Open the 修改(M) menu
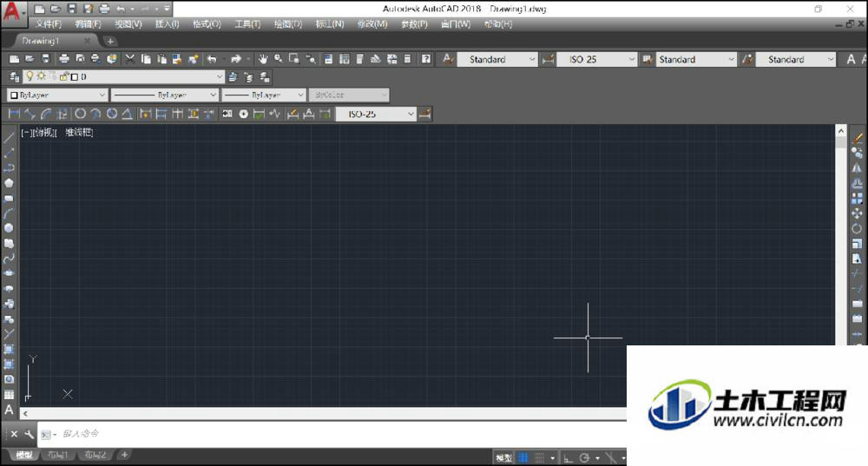Screen dimensions: 868x466 pos(372,24)
